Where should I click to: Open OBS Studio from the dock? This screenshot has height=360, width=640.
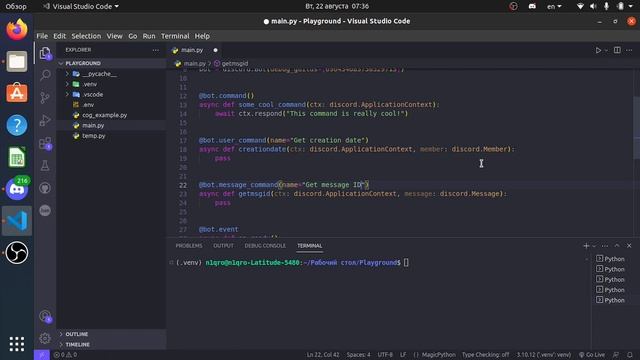click(17, 253)
